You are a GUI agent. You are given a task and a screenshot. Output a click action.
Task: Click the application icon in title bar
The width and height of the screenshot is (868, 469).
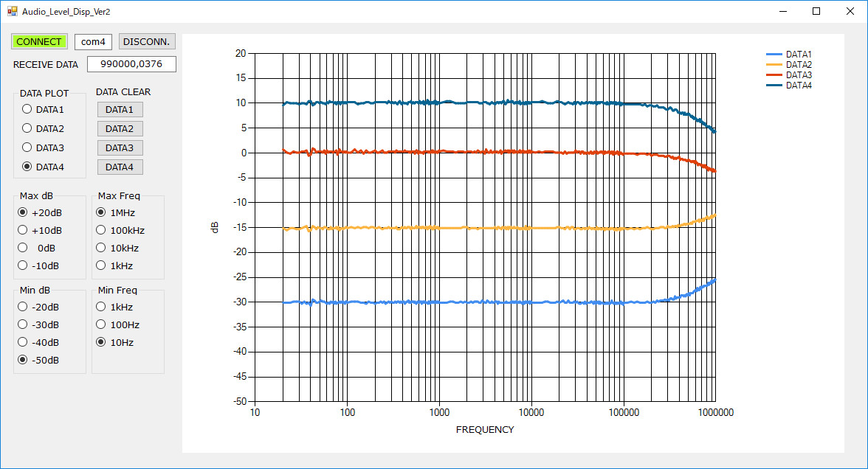coord(12,12)
